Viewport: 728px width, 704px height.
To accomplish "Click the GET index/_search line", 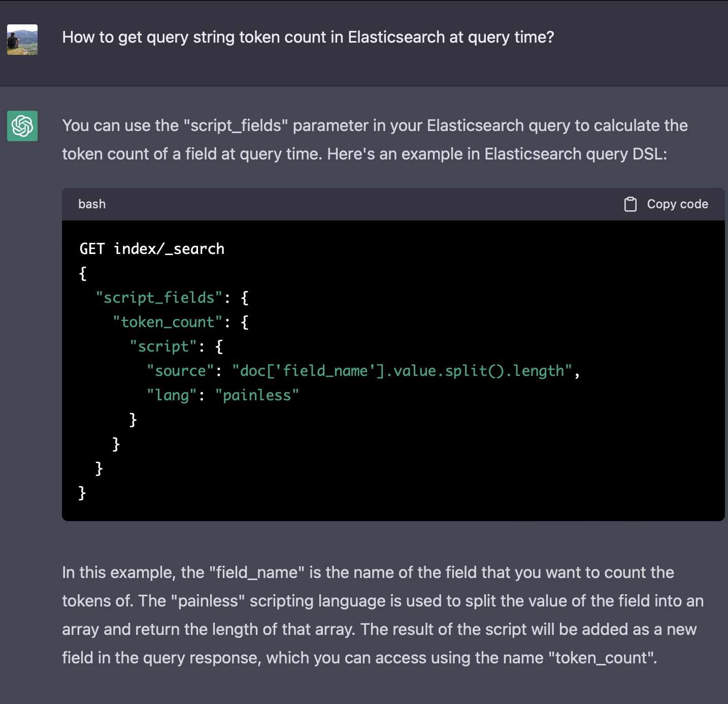I will pos(152,249).
